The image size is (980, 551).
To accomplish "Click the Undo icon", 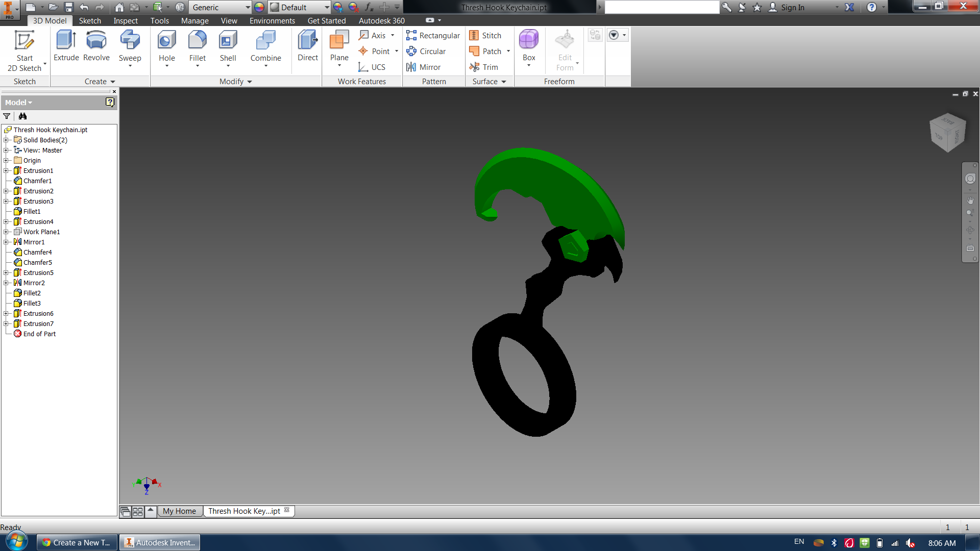I will point(84,7).
